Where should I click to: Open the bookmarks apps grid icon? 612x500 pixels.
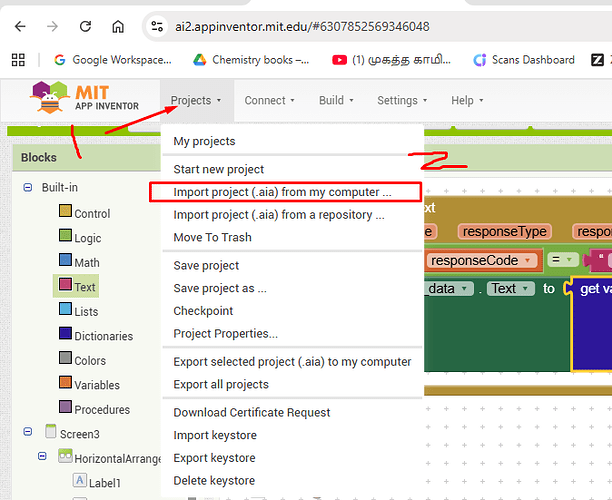pyautogui.click(x=18, y=60)
